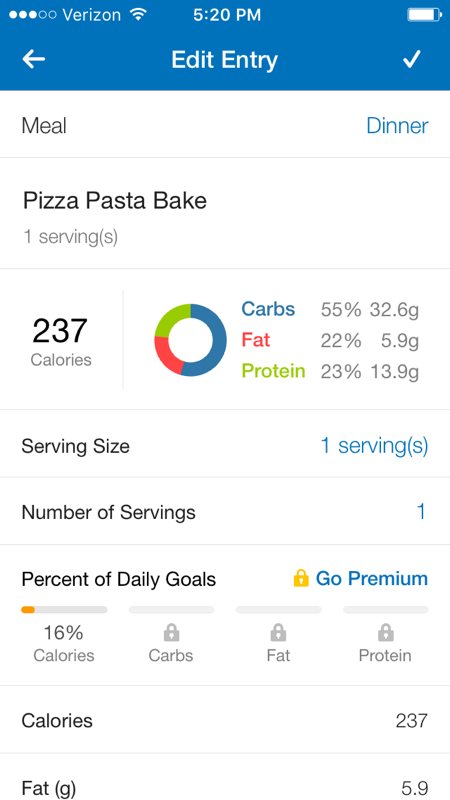Tap the back arrow icon

(34, 59)
